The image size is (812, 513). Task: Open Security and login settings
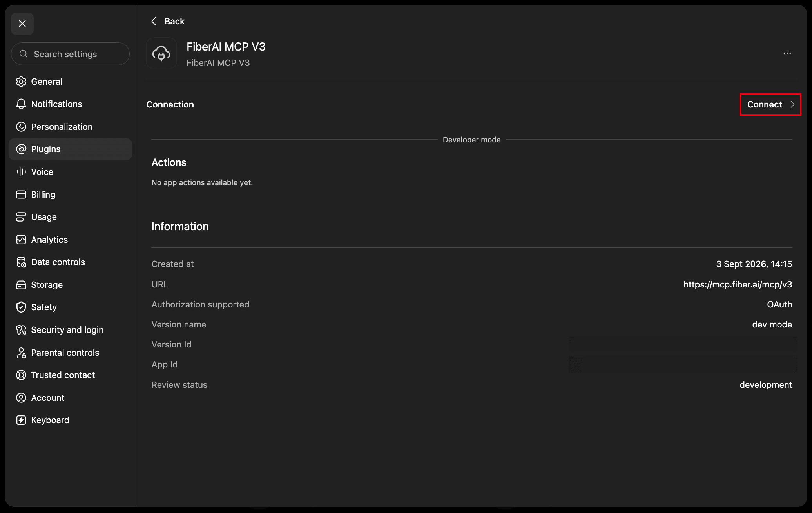[71, 330]
